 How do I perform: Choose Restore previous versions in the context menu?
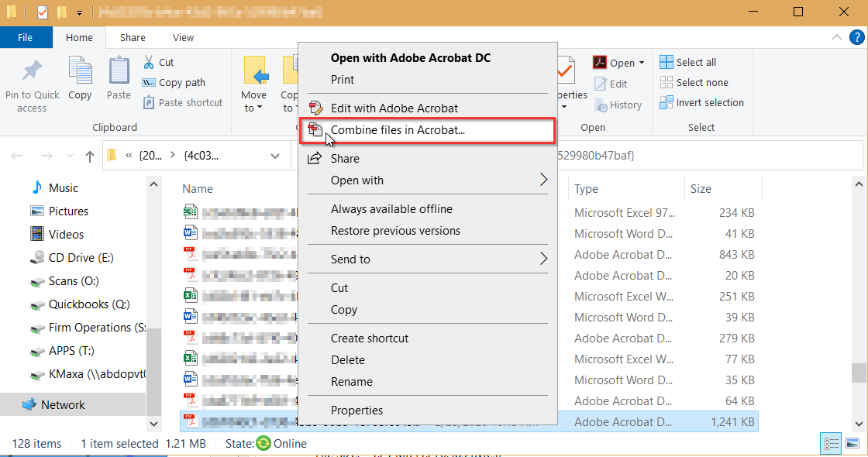point(427,231)
